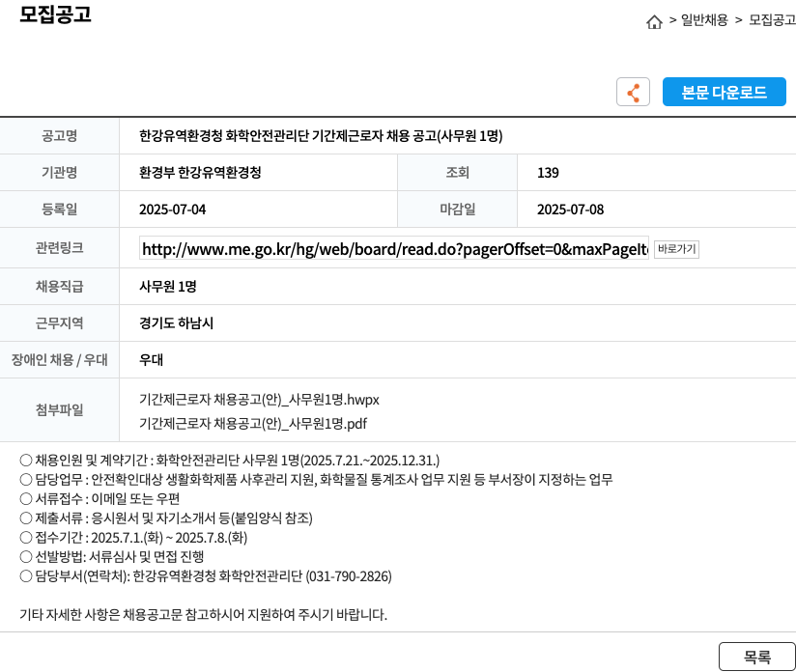Image resolution: width=796 pixels, height=672 pixels.
Task: Open attachment 기간제근로자 채용공고(안)_사무원1명.hwpx
Action: (x=259, y=400)
